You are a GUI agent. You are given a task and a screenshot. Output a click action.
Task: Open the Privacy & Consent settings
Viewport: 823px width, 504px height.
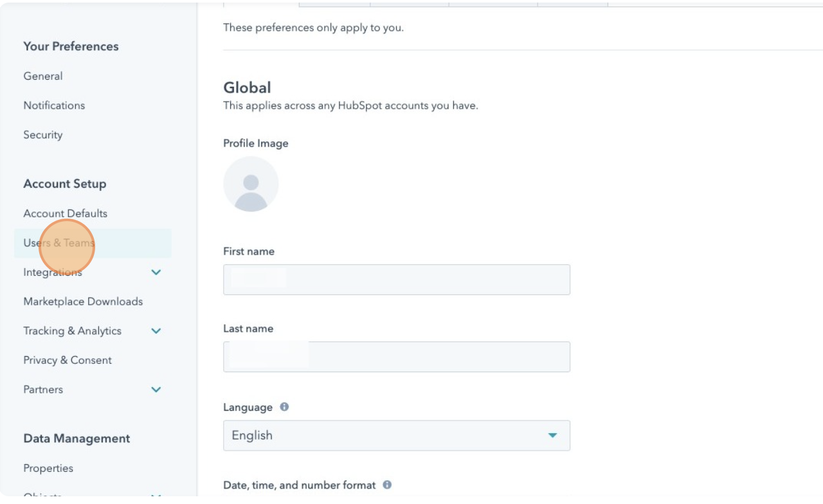point(68,360)
